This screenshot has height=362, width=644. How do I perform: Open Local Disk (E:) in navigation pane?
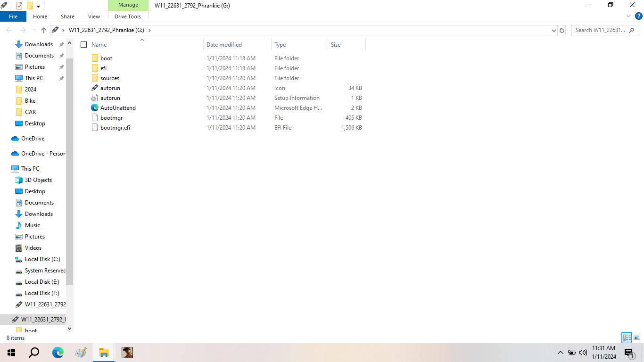click(x=42, y=282)
